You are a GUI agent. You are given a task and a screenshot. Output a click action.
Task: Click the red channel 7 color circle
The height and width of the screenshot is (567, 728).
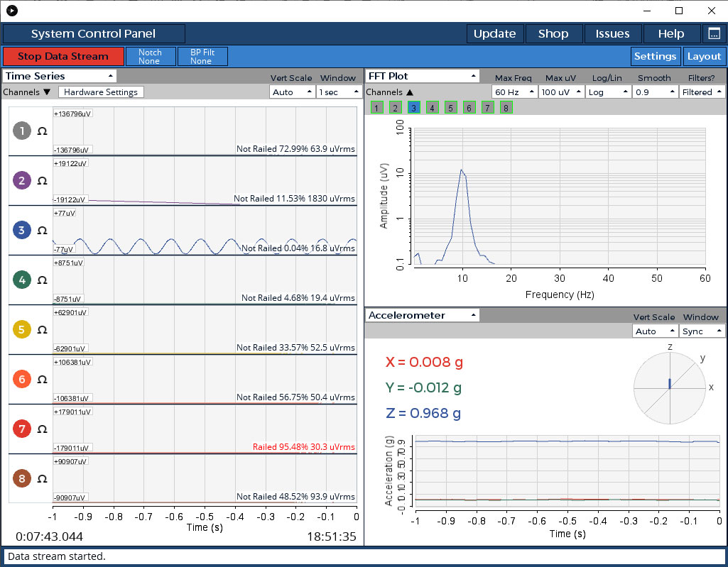click(x=22, y=429)
